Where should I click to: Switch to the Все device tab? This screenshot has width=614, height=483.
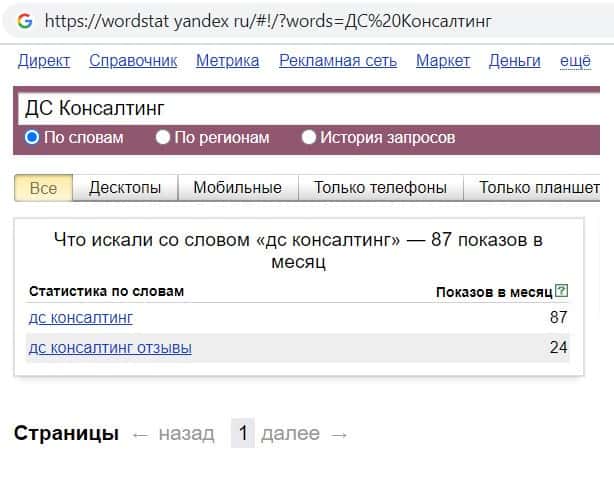[x=43, y=188]
